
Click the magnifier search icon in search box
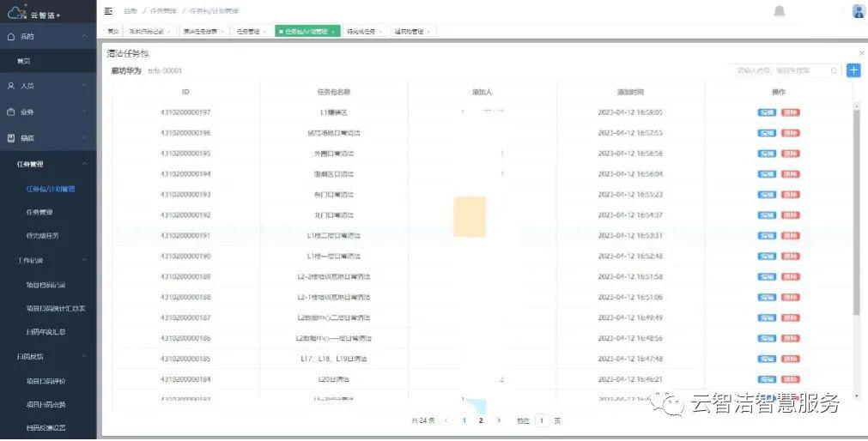point(834,70)
